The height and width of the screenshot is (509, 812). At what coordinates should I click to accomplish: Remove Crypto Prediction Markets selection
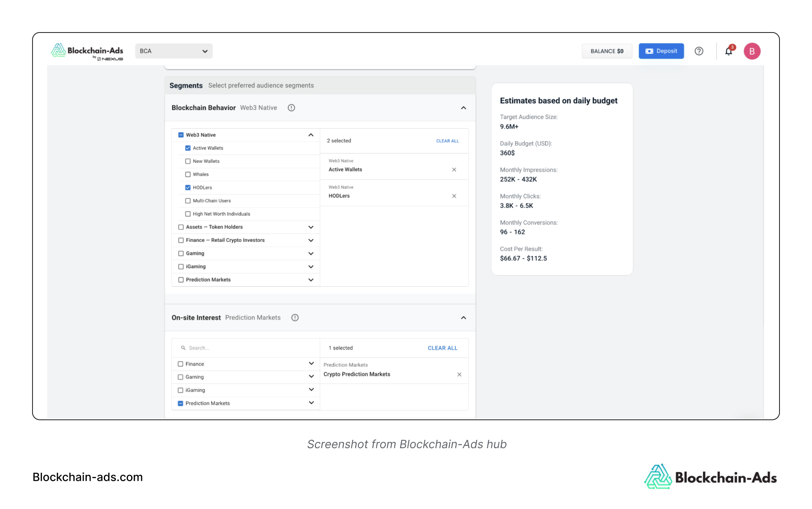tap(459, 374)
